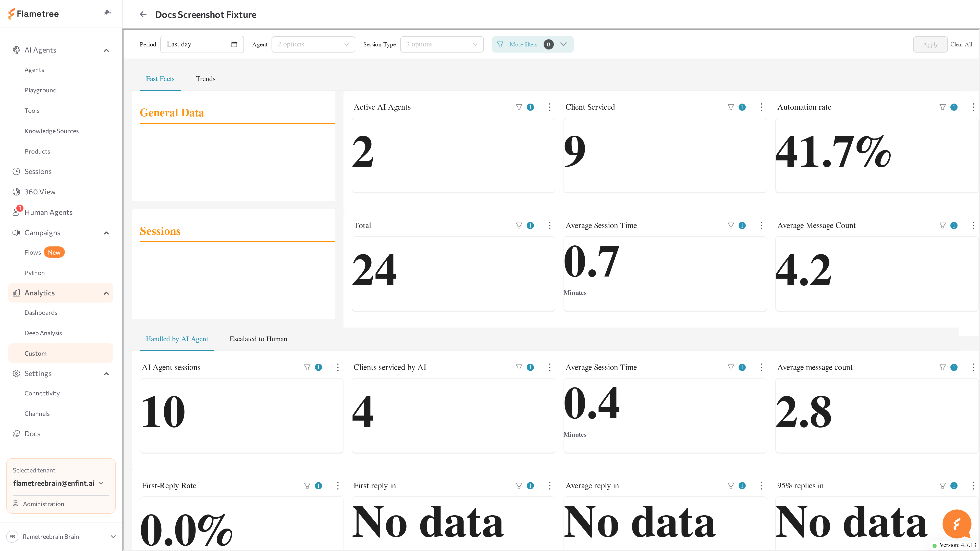Open the flametreebrain Brain user menu

(61, 536)
